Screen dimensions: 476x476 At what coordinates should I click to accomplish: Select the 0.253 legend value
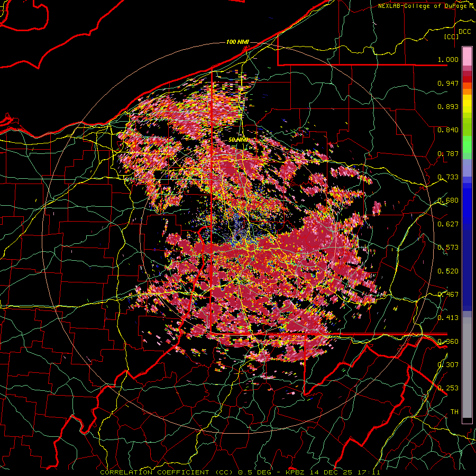[448, 388]
